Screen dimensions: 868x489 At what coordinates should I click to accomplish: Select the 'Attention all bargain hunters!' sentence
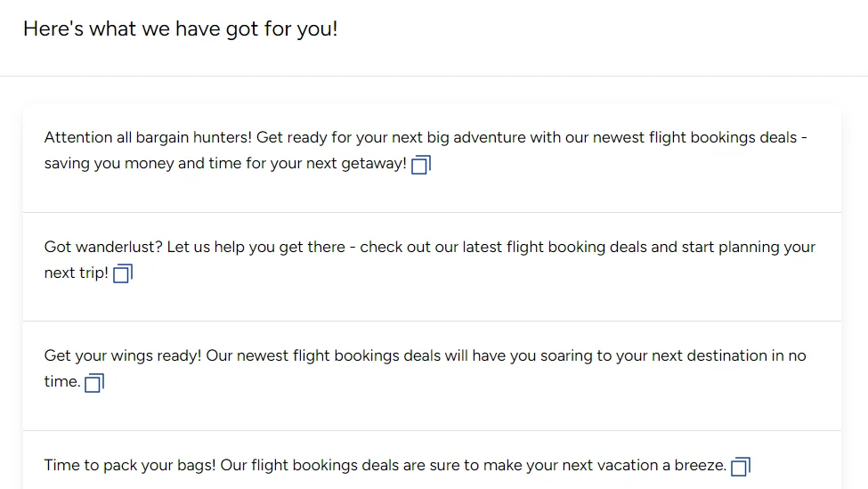(148, 137)
